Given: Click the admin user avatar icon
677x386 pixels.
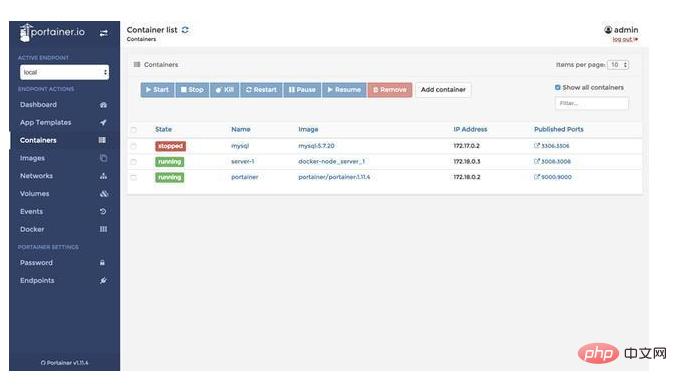Looking at the screenshot, I should (x=608, y=30).
